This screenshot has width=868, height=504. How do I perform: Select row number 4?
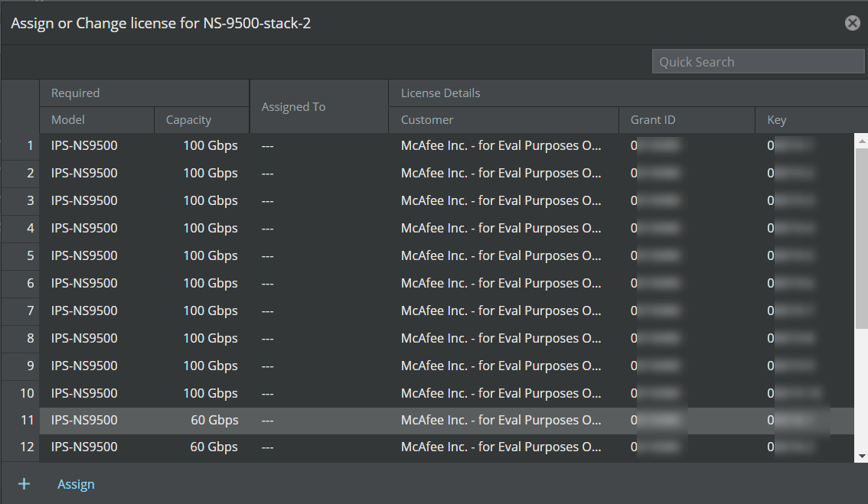click(x=21, y=229)
